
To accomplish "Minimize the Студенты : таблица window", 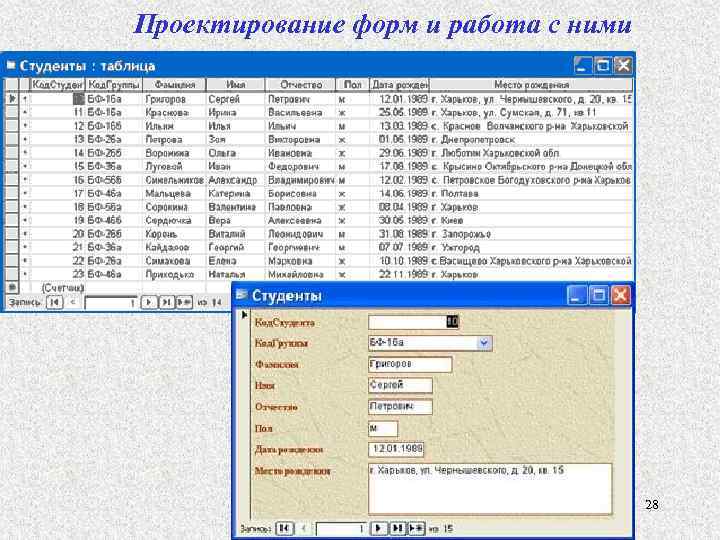I will click(583, 65).
